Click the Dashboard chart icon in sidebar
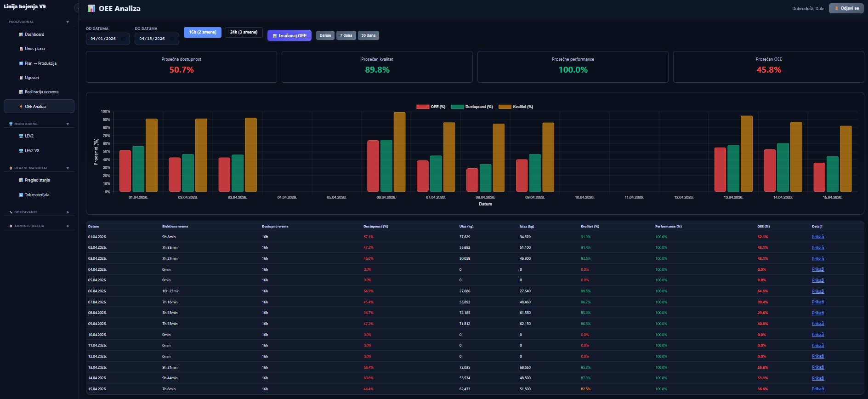868x399 pixels. 21,34
